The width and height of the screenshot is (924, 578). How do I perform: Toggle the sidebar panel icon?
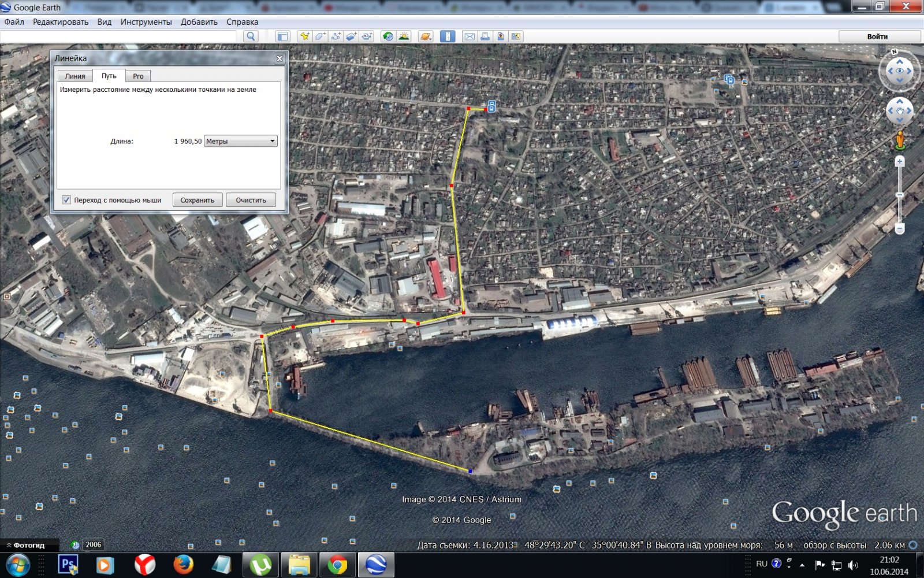tap(282, 36)
